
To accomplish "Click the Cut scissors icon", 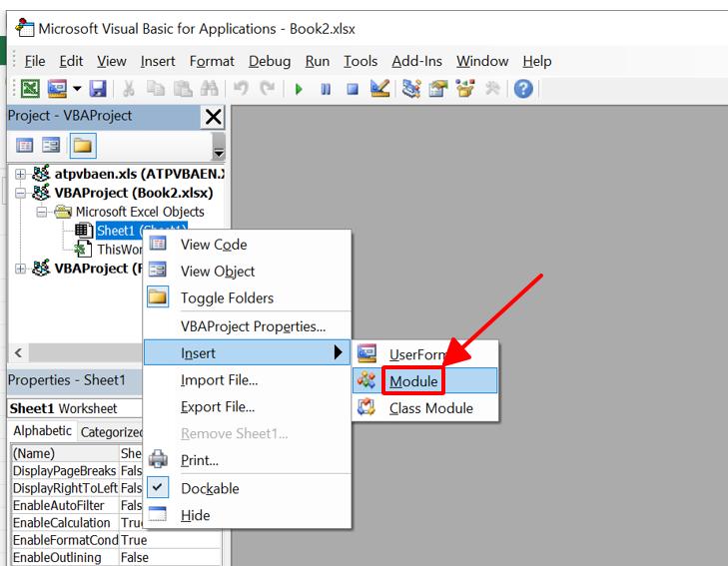I will pos(129,88).
